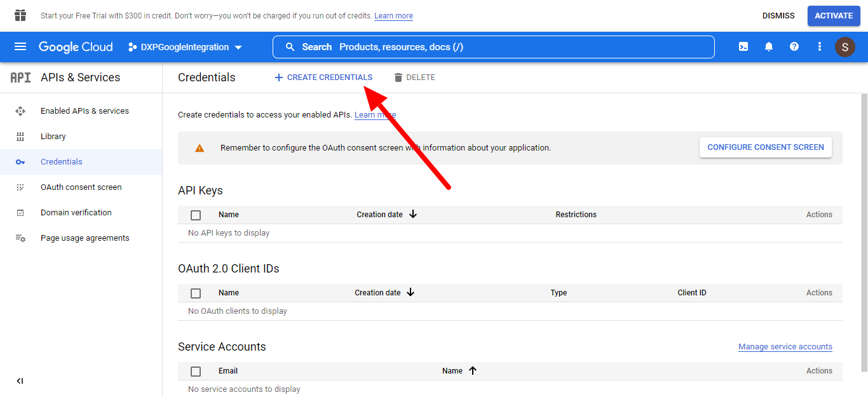Open Manage service accounts link
Viewport: 868px width, 397px height.
point(785,347)
